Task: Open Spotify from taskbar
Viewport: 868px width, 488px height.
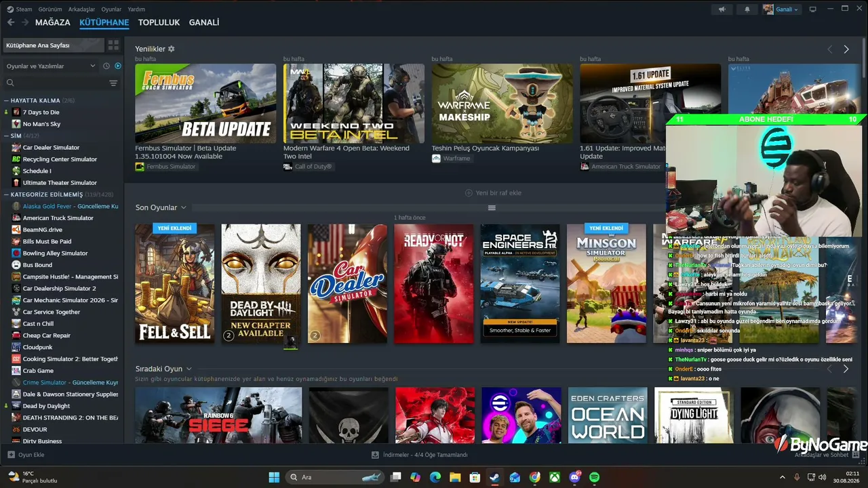Action: [595, 477]
